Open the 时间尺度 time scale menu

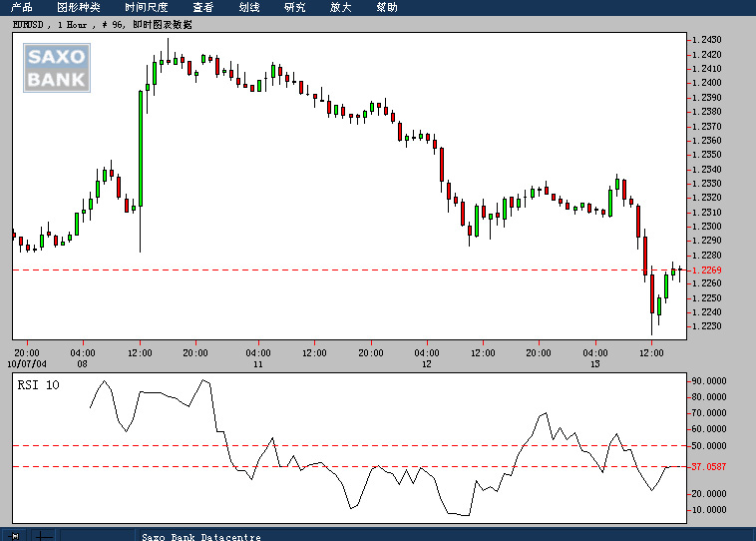tap(147, 7)
